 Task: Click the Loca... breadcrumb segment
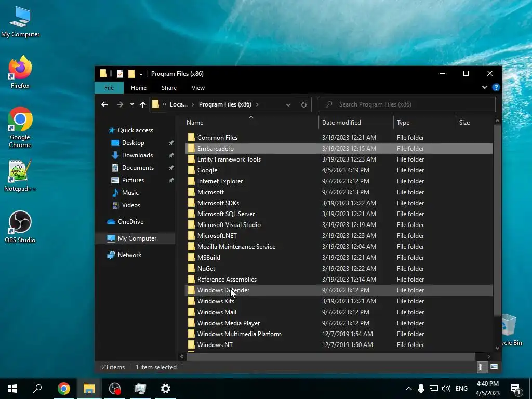179,104
